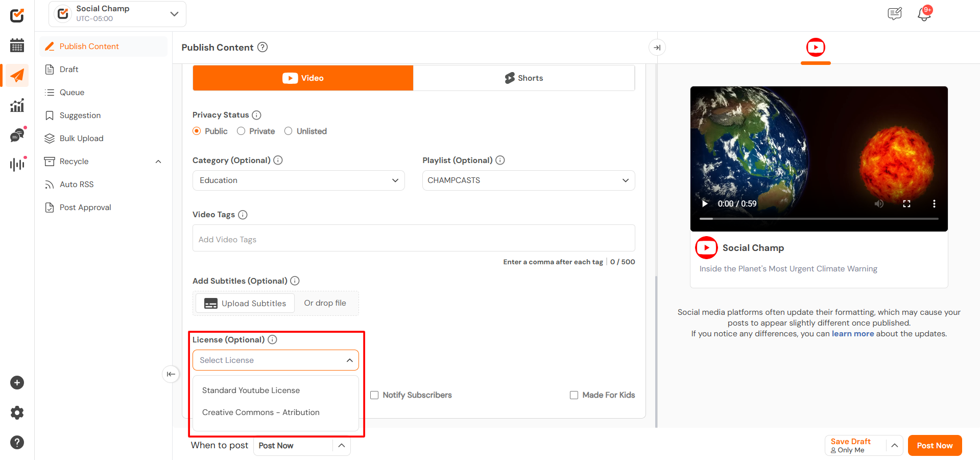Open the notifications bell icon

924,14
